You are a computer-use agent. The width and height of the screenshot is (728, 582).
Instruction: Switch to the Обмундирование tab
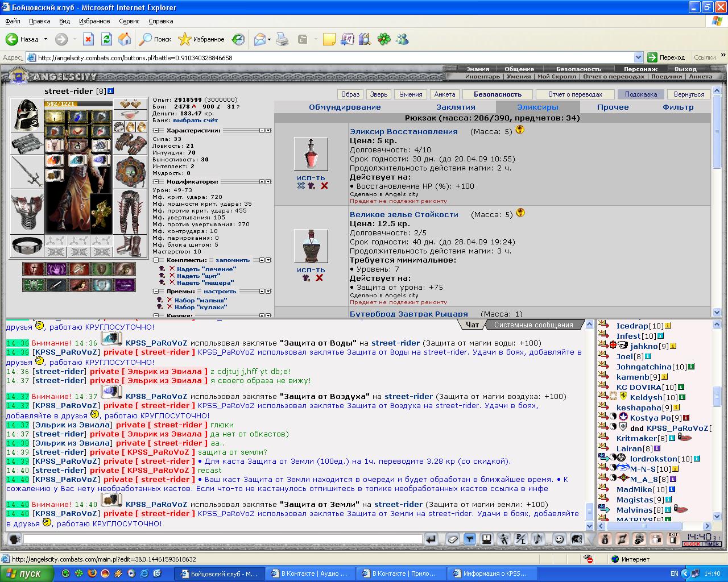[x=345, y=107]
